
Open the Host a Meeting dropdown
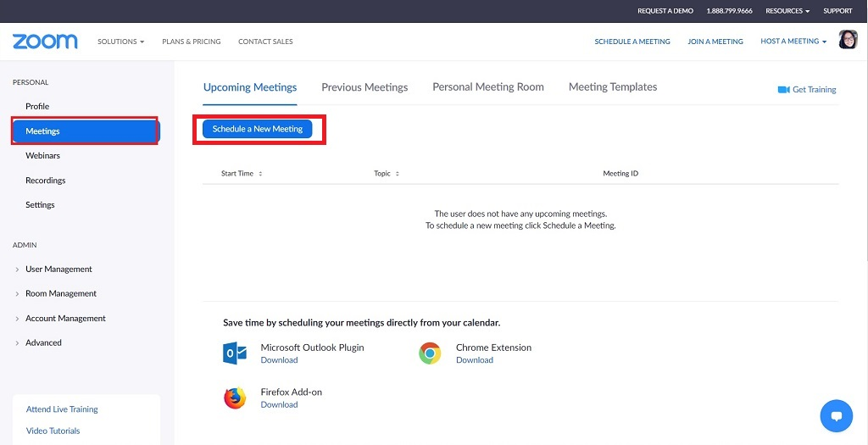pos(793,42)
